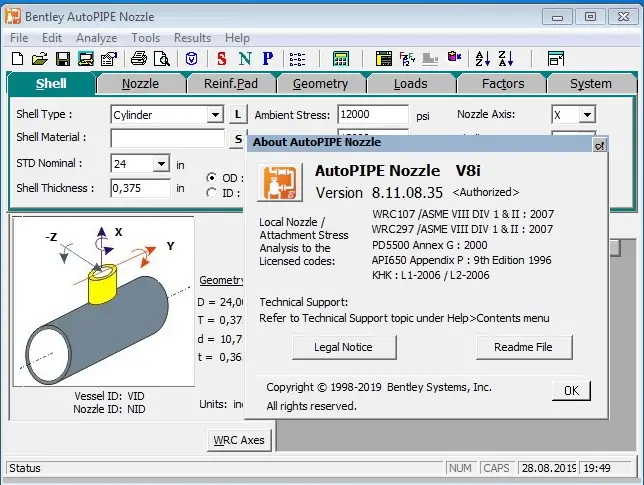Click the yellow computer save-as icon

(86, 59)
